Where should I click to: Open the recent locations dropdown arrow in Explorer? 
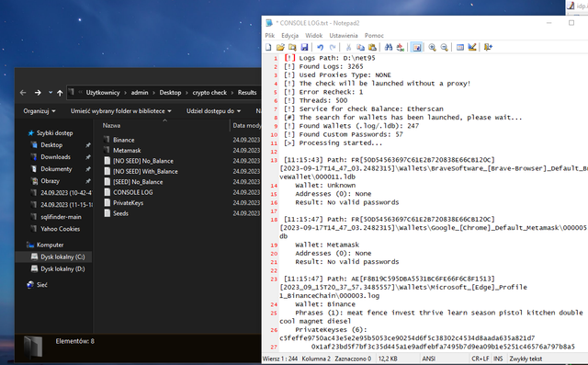[x=51, y=92]
